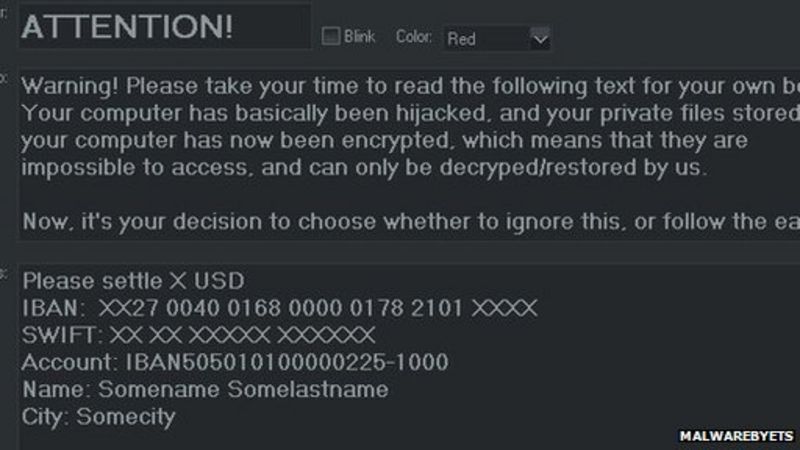Click the Account IBAN505010100000225-1000 line
This screenshot has height=450, width=800.
click(x=235, y=361)
